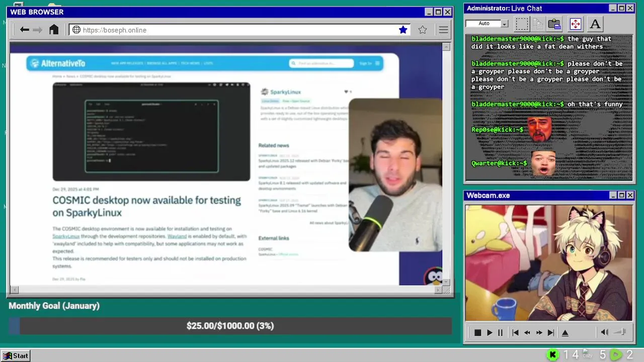Click the green Rumble play icon in tray
Image resolution: width=644 pixels, height=362 pixels.
pos(616,355)
